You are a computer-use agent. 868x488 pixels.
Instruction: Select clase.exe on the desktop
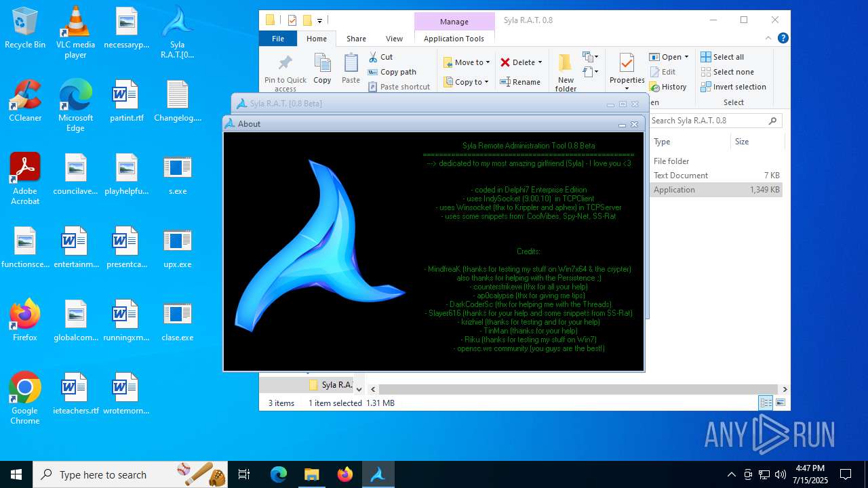click(177, 321)
